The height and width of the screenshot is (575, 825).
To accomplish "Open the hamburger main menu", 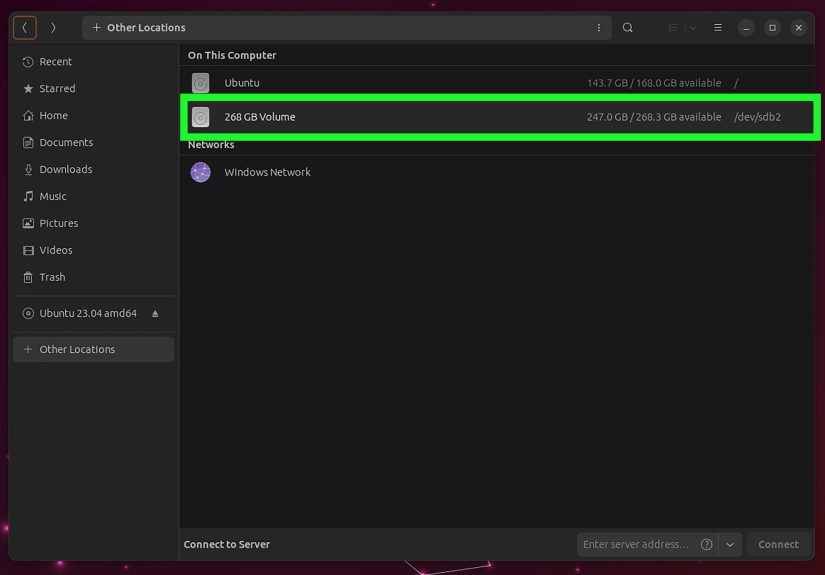I will pos(718,27).
